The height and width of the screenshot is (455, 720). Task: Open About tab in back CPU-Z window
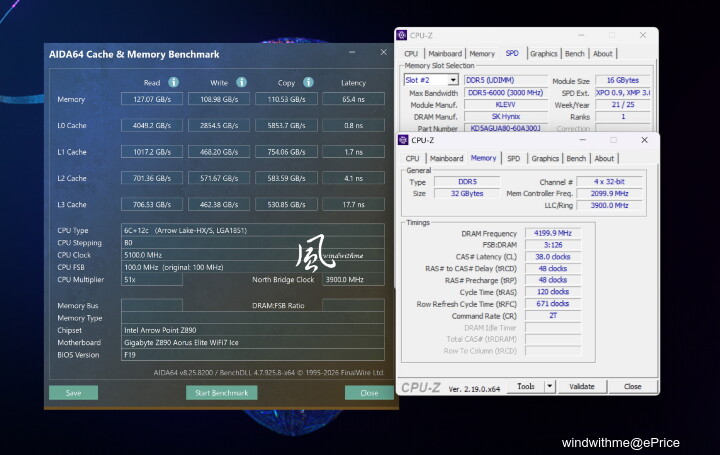602,54
